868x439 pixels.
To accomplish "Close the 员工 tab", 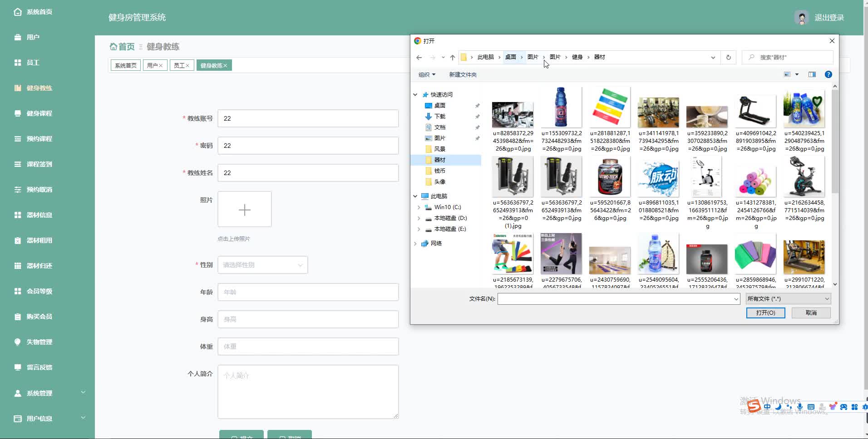I will click(187, 66).
